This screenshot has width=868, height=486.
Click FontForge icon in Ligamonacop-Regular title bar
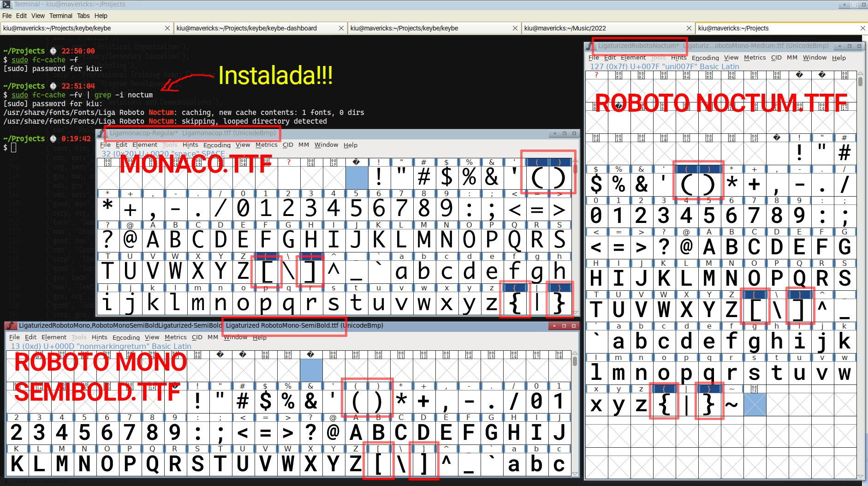pos(101,133)
